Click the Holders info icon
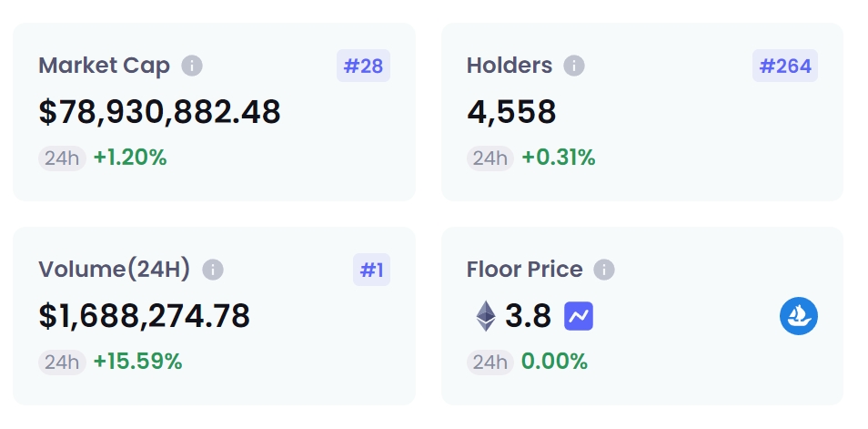Image resolution: width=868 pixels, height=429 pixels. tap(573, 66)
